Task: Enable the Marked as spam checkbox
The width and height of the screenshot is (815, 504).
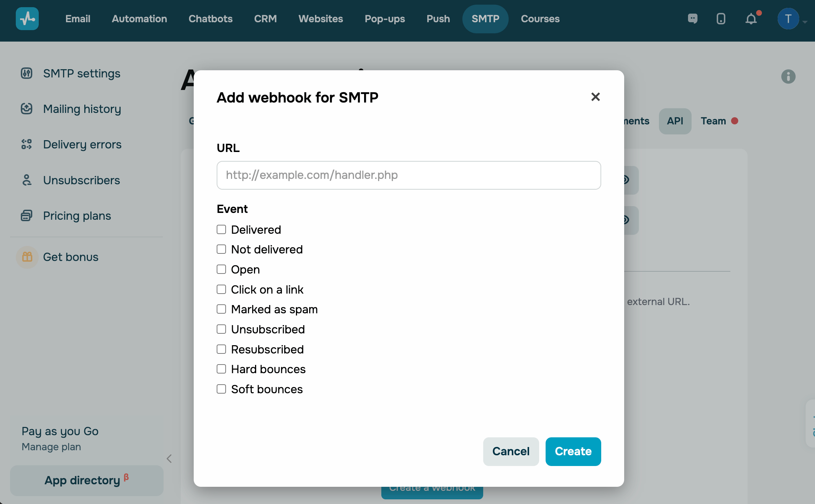Action: pos(221,309)
